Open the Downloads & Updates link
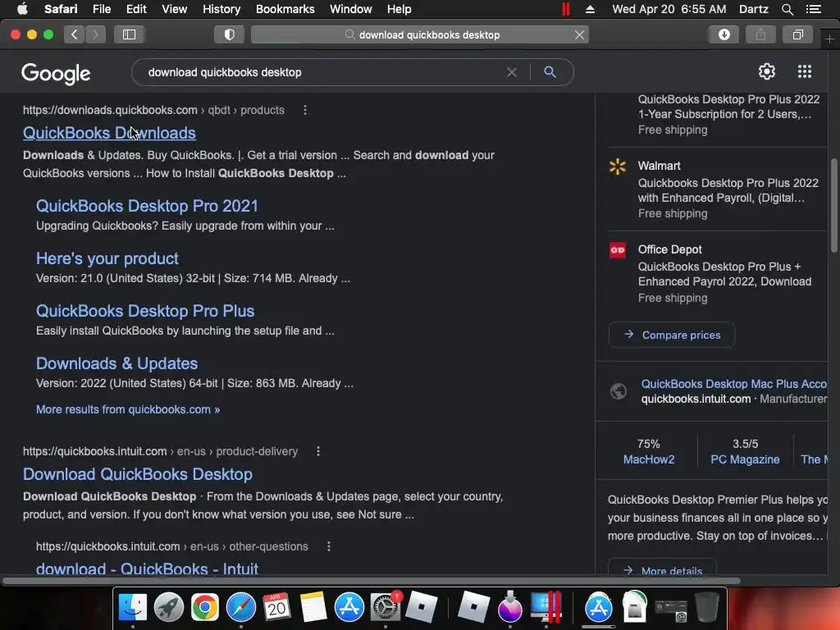This screenshot has width=840, height=630. tap(116, 363)
